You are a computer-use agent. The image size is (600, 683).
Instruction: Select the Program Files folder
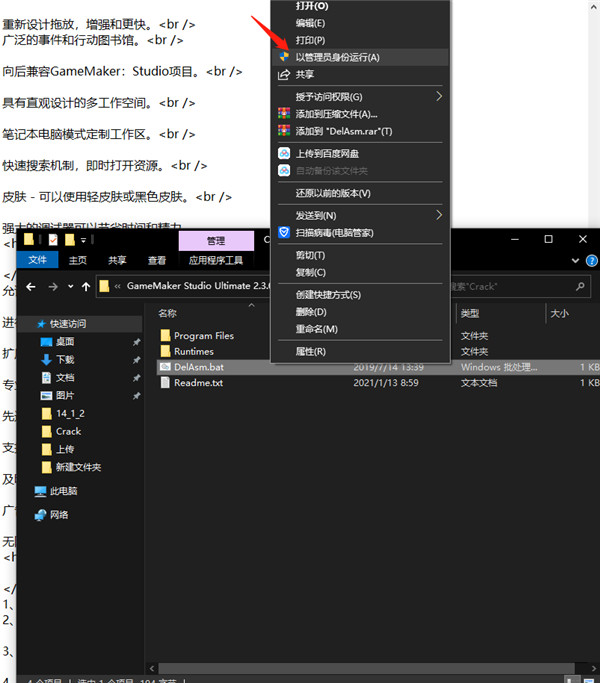(204, 335)
